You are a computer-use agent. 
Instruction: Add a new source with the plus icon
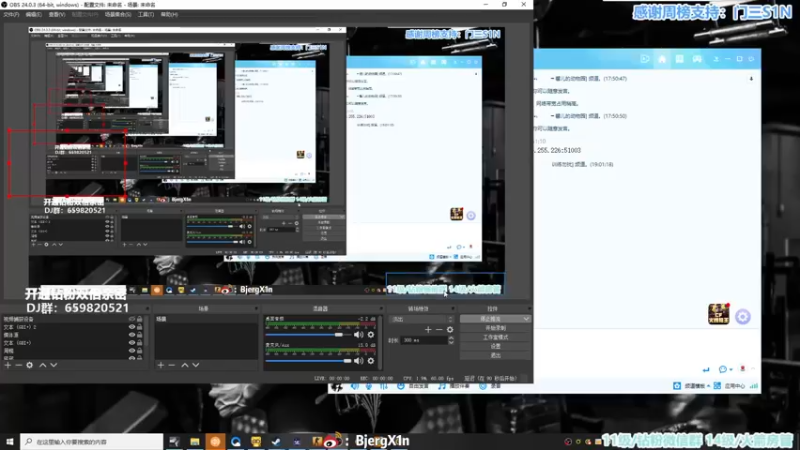[8, 365]
